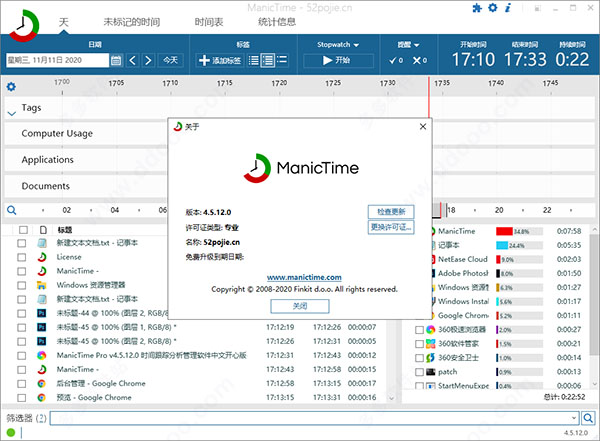Screen dimensions: 600x441
Task: Switch to the 统计信息 tab
Action: click(277, 22)
